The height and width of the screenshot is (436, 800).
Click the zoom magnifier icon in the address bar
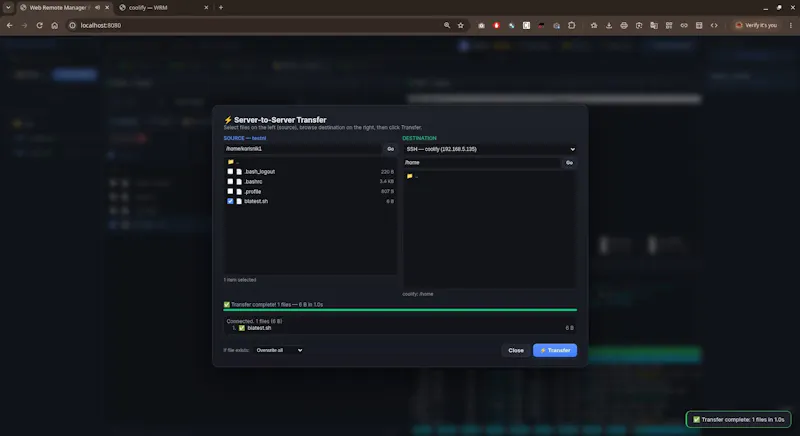tap(447, 25)
